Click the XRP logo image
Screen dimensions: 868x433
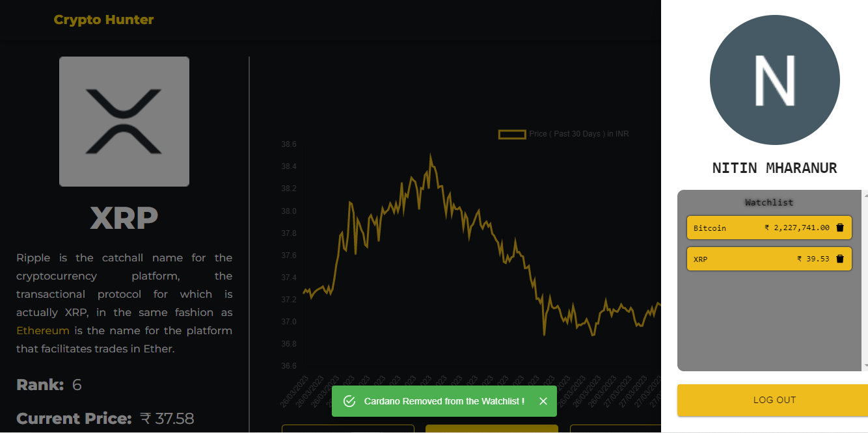(124, 121)
